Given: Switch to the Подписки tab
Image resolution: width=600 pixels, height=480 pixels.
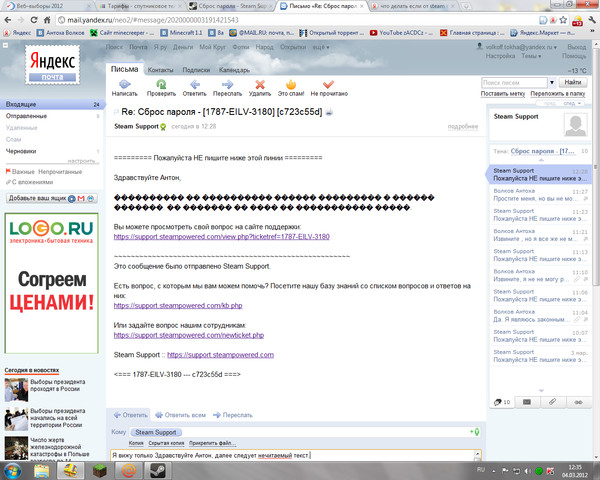Looking at the screenshot, I should click(x=196, y=70).
